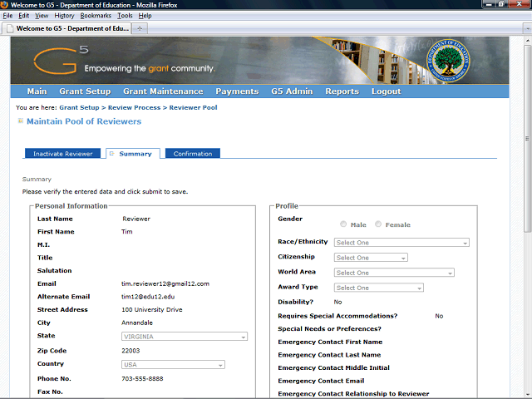Click email tim.reviewer12@gmail12.com
The image size is (532, 399).
click(x=165, y=283)
